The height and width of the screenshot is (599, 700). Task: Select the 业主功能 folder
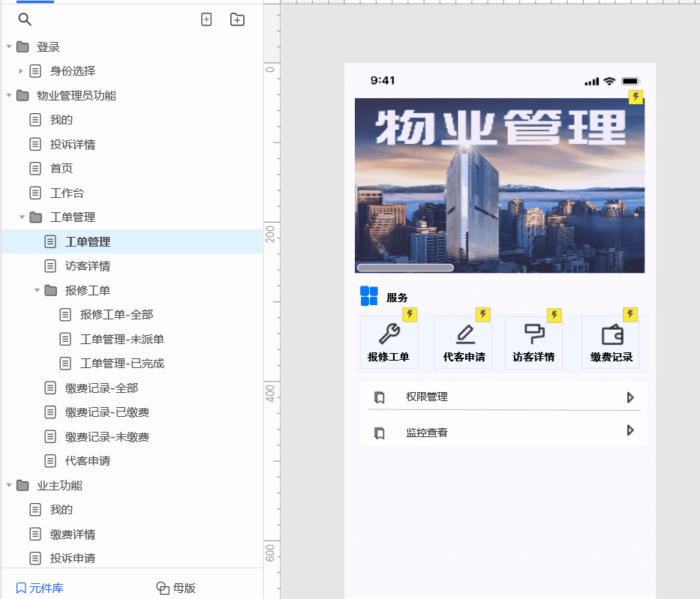(x=59, y=485)
